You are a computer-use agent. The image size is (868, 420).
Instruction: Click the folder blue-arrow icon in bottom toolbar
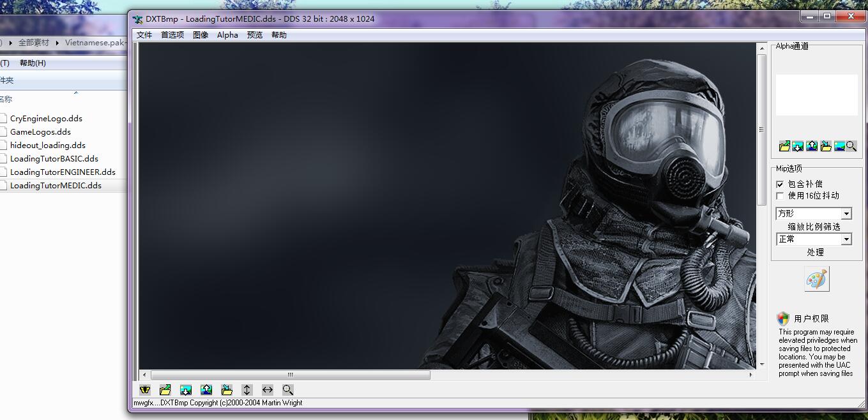227,389
